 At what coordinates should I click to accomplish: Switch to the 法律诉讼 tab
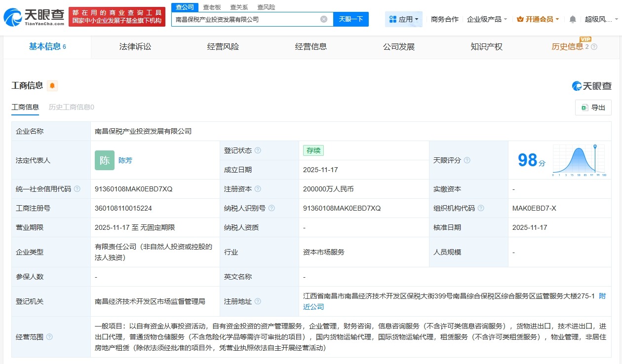[x=135, y=47]
